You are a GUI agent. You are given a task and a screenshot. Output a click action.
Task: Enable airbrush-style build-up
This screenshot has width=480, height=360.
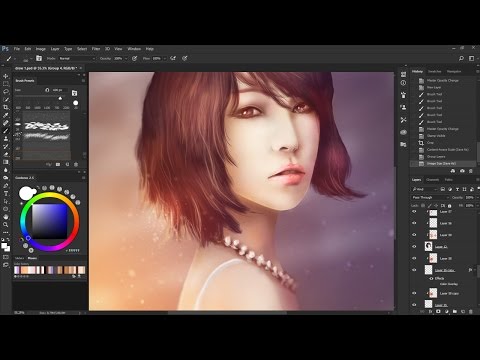(173, 58)
